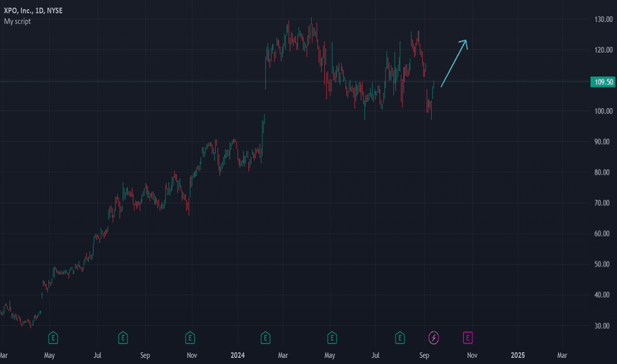Click the 80.00 price axis label

tap(602, 172)
